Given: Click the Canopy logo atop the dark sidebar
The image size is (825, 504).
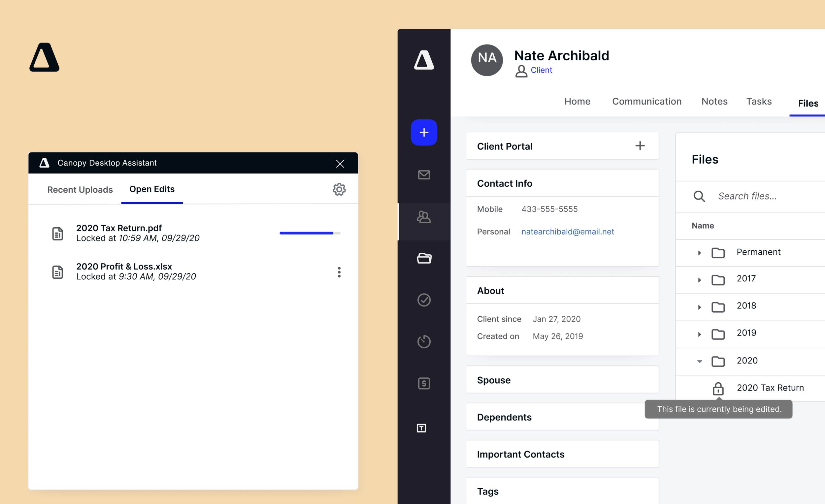Looking at the screenshot, I should pos(424,60).
